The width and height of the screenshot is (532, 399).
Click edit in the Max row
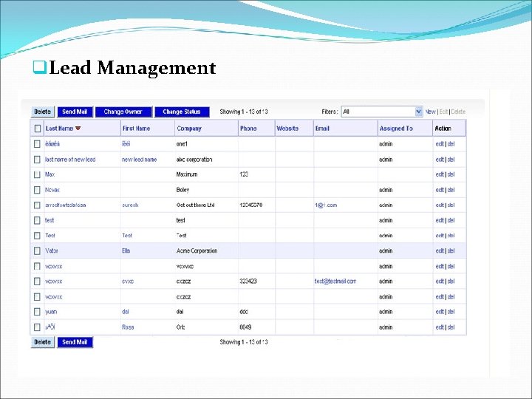[440, 174]
